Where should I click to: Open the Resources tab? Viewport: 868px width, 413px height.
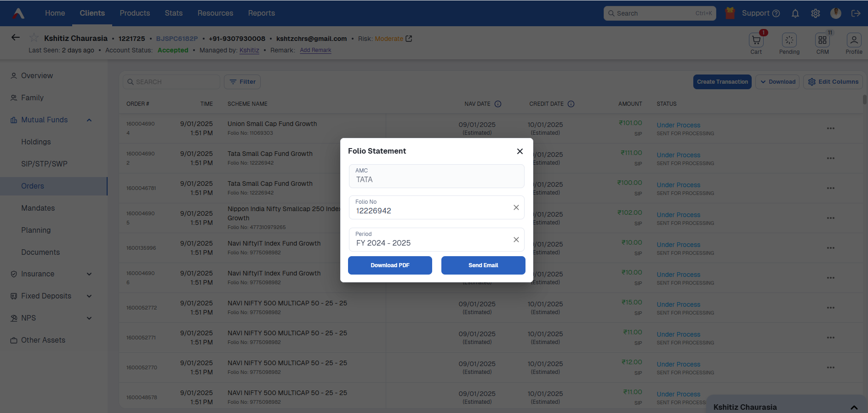click(x=215, y=13)
